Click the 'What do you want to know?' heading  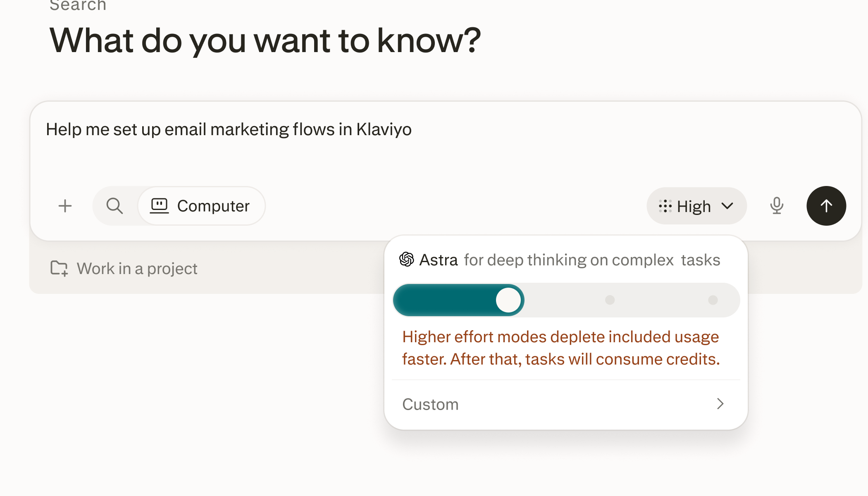pos(265,41)
